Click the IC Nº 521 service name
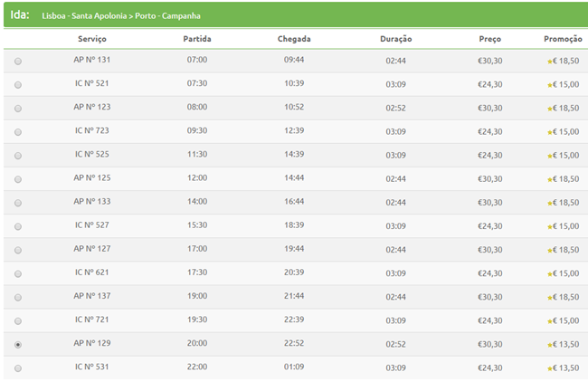The height and width of the screenshot is (382, 588). coord(92,83)
